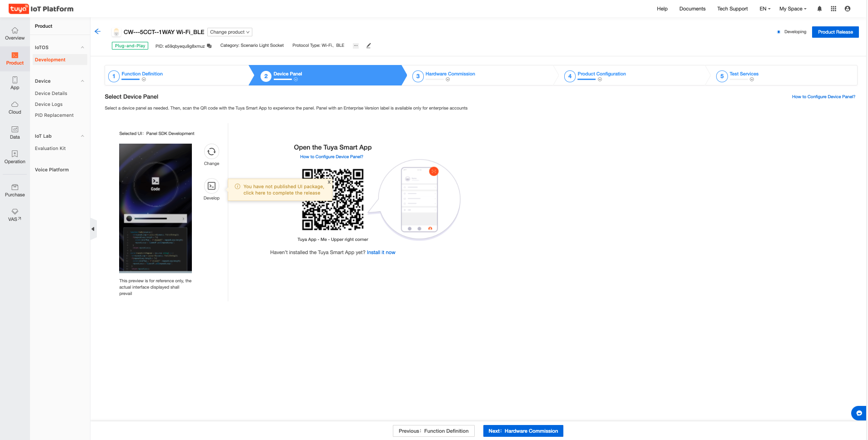Image resolution: width=868 pixels, height=440 pixels.
Task: Click the phone illustration beside QR code
Action: pyautogui.click(x=419, y=199)
